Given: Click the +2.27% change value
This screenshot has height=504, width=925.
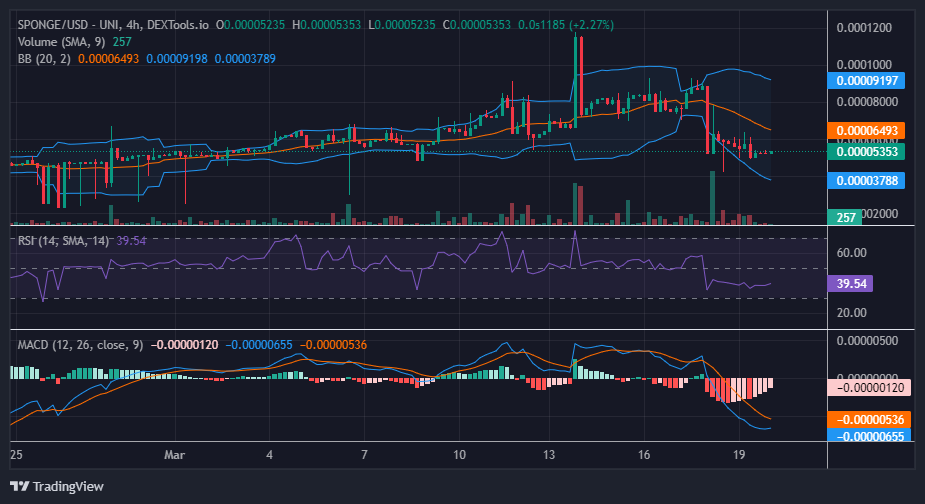Looking at the screenshot, I should point(592,25).
